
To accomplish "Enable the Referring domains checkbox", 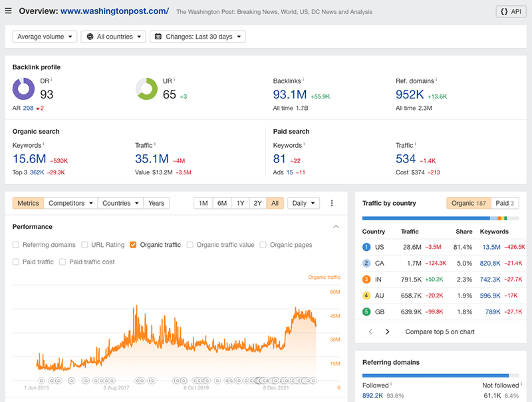I will point(15,245).
